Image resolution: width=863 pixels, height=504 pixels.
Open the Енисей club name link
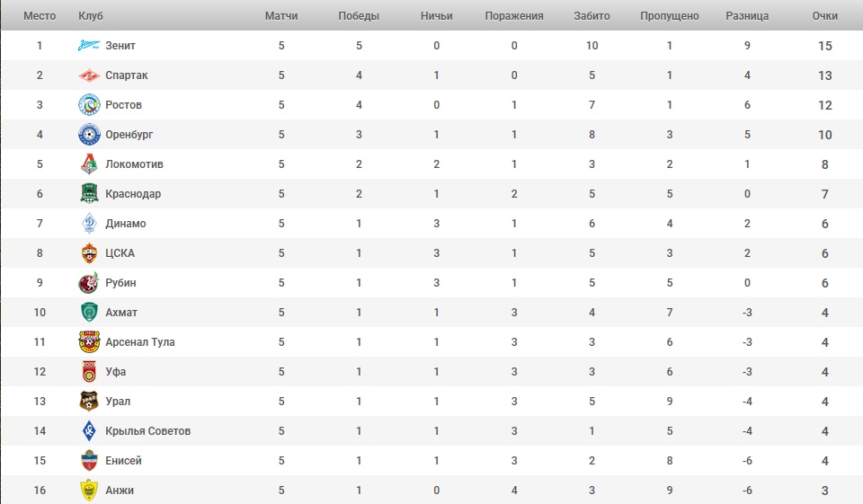tap(123, 461)
